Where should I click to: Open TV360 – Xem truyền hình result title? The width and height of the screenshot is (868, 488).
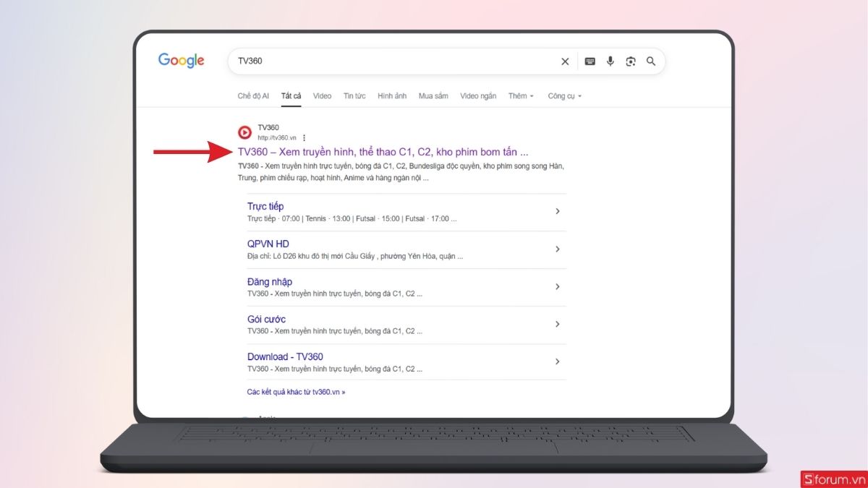point(383,153)
